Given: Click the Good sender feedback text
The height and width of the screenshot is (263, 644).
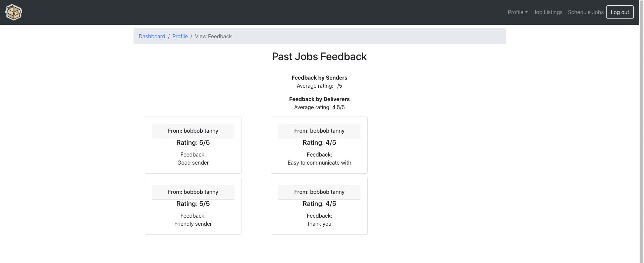Looking at the screenshot, I should [193, 163].
